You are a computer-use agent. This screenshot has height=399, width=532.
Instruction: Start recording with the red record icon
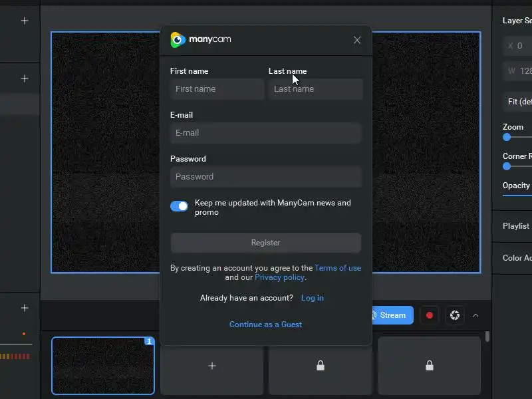click(x=429, y=315)
